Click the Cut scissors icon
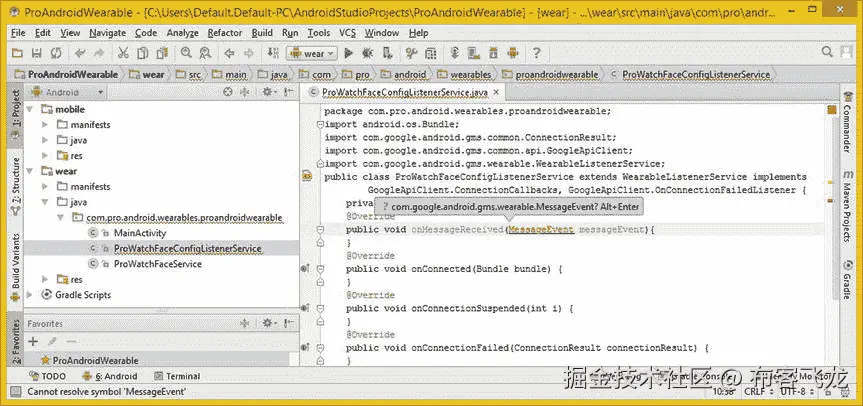The image size is (863, 406). pos(123,53)
